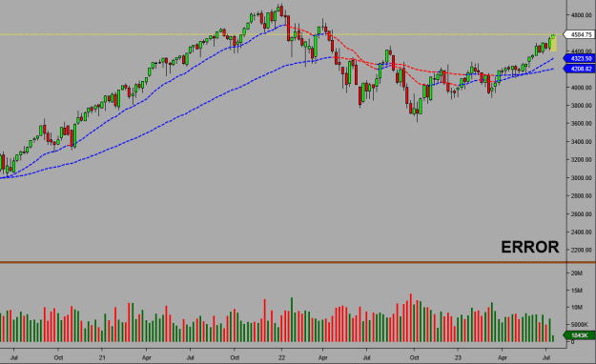Click the 3400.00 price axis label
This screenshot has width=596, height=364.
pyautogui.click(x=581, y=142)
